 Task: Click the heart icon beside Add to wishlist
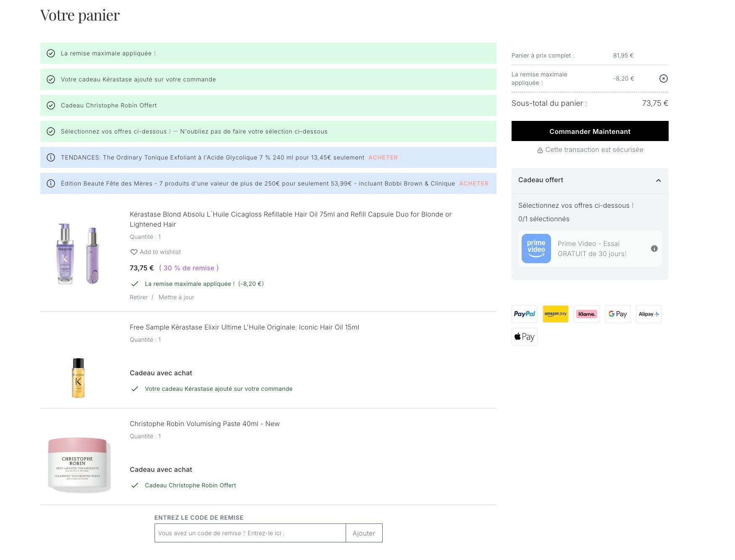pyautogui.click(x=134, y=252)
